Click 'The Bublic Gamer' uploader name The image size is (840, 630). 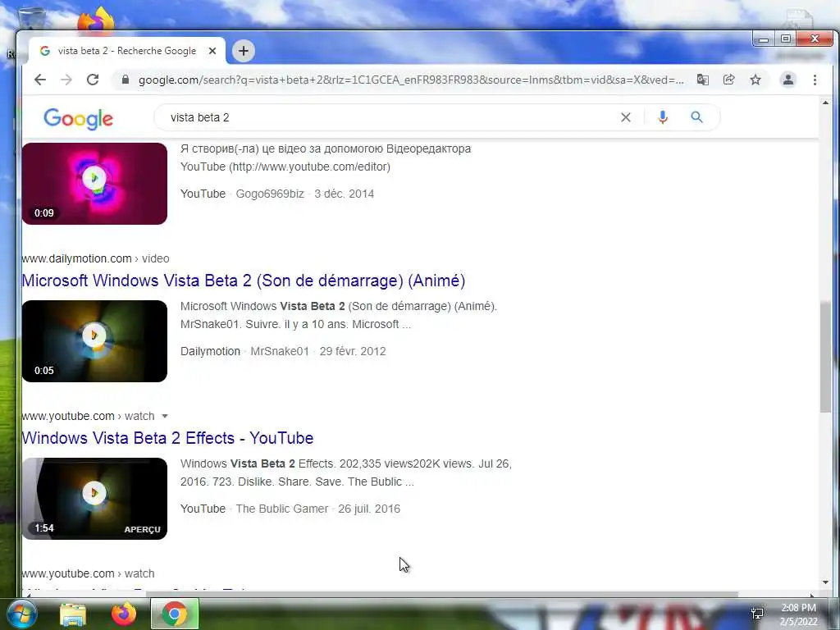(282, 509)
